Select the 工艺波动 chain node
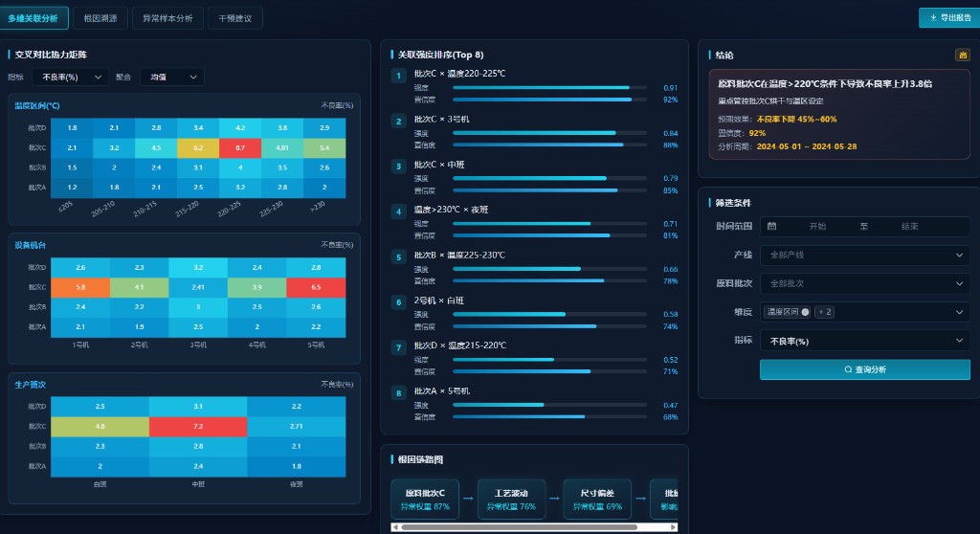 [x=511, y=499]
